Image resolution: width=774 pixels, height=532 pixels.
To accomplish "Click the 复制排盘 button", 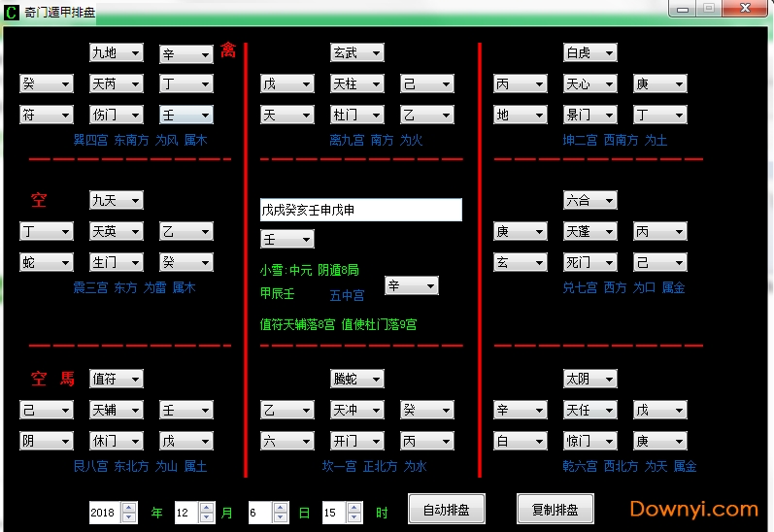I will coord(555,510).
